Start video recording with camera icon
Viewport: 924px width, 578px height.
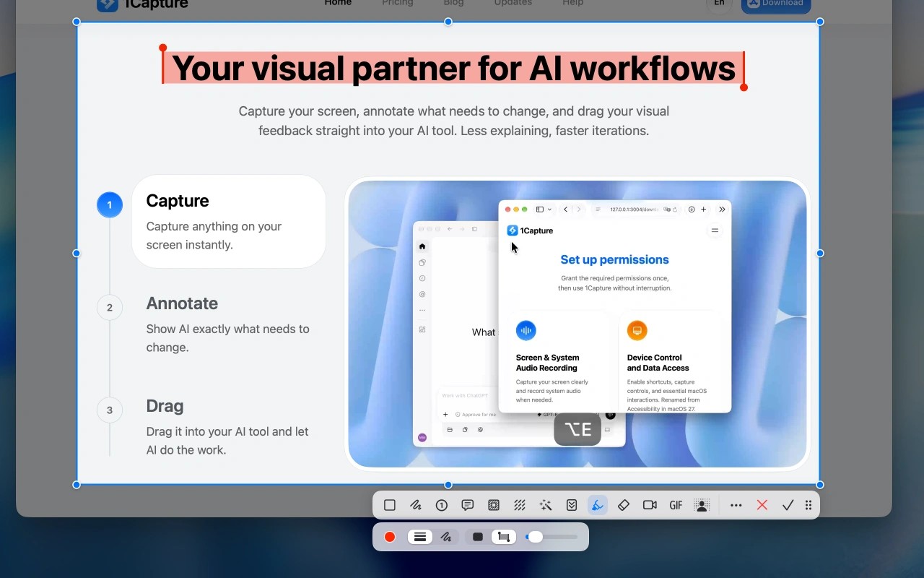650,505
